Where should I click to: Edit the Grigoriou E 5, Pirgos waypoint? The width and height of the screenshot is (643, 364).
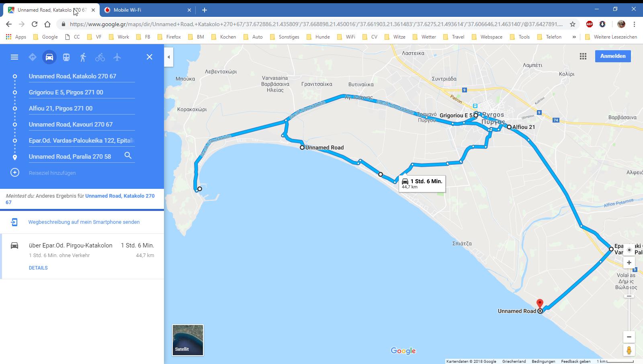[x=82, y=92]
